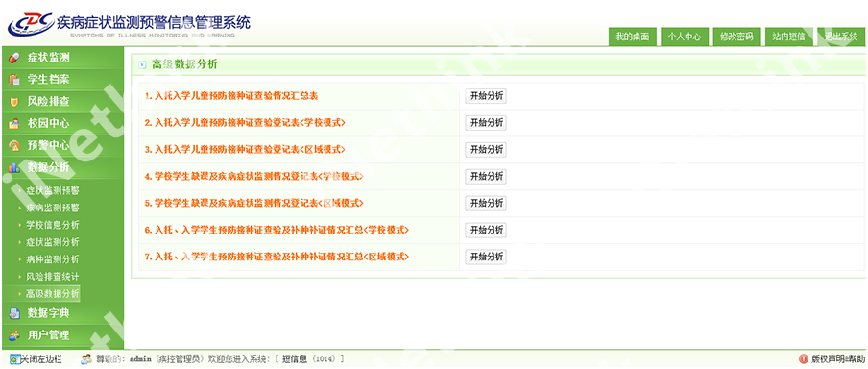Select 学校信息分析 submenu item

53,225
